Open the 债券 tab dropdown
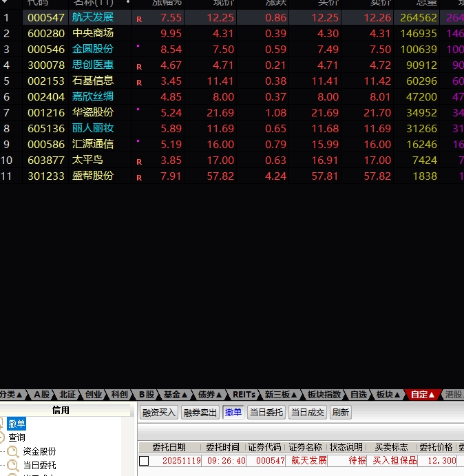The height and width of the screenshot is (476, 464). (210, 395)
